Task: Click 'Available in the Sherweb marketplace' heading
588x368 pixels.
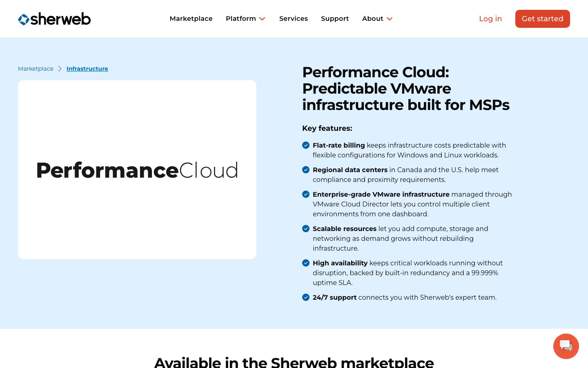Action: (x=294, y=362)
